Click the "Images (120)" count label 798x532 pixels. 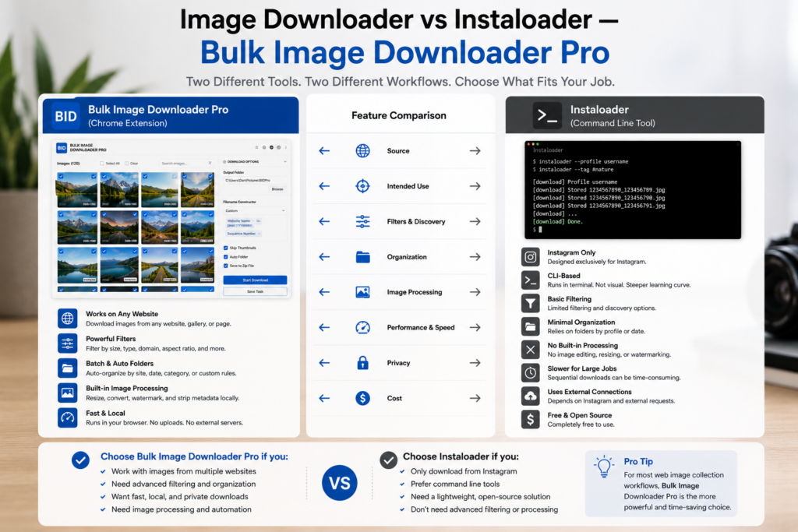click(x=69, y=164)
